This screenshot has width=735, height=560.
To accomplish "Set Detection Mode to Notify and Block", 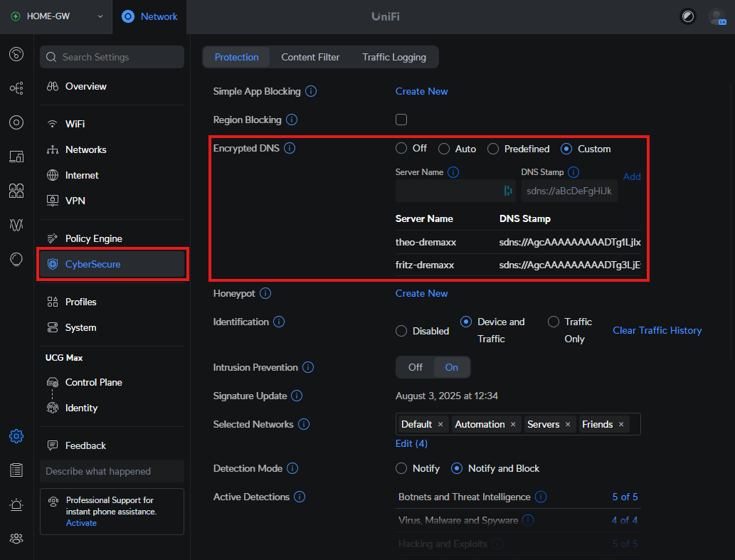I will click(457, 469).
